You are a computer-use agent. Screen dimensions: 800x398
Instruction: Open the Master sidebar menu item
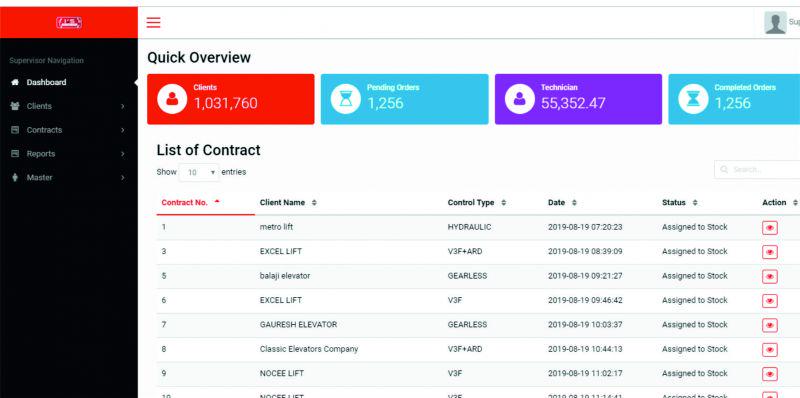(x=68, y=178)
